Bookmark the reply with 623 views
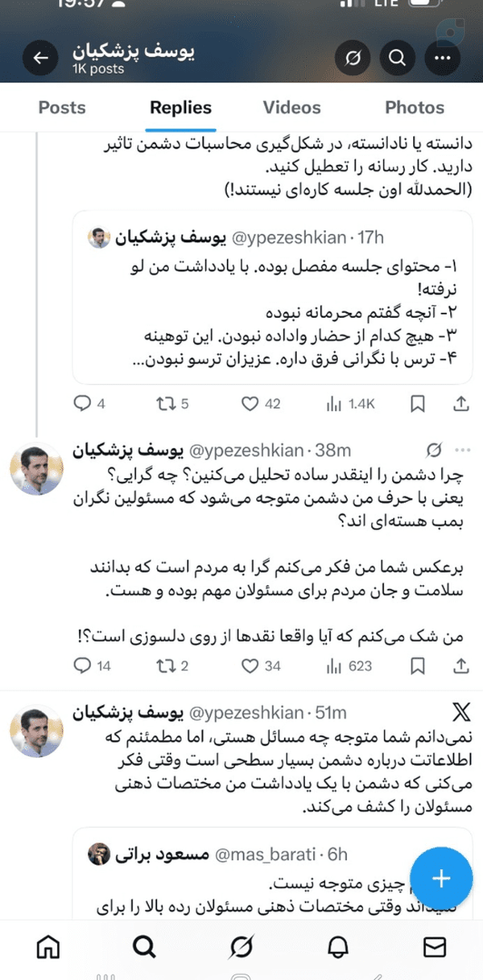Image resolution: width=483 pixels, height=980 pixels. click(x=418, y=665)
